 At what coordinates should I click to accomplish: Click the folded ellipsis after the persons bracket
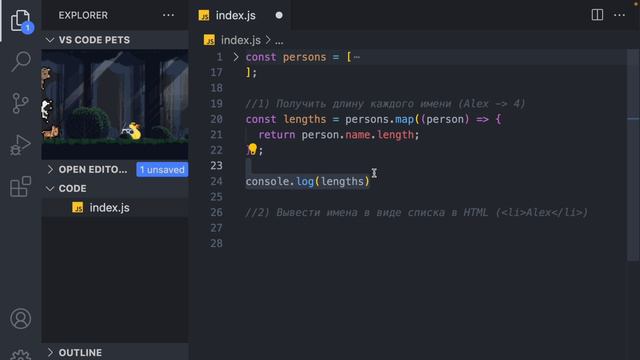coord(357,57)
